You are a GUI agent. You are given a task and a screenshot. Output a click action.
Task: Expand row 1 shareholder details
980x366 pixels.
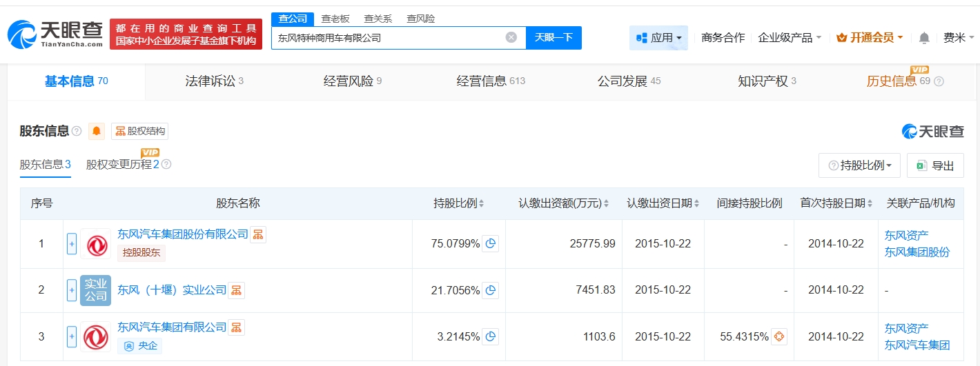coord(72,243)
